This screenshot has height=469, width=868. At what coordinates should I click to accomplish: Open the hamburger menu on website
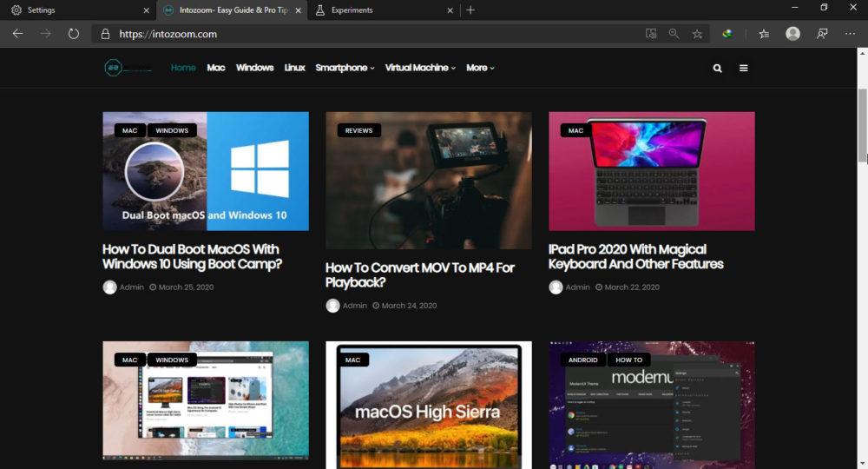tap(744, 68)
